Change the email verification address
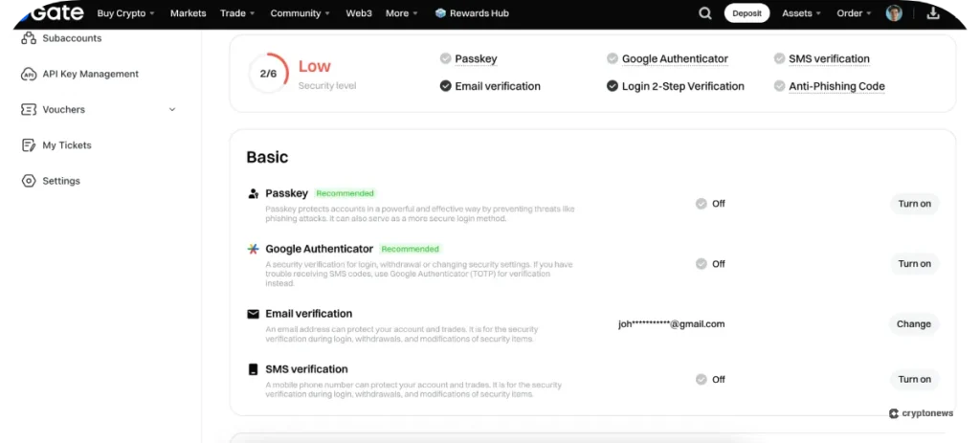 tap(914, 324)
